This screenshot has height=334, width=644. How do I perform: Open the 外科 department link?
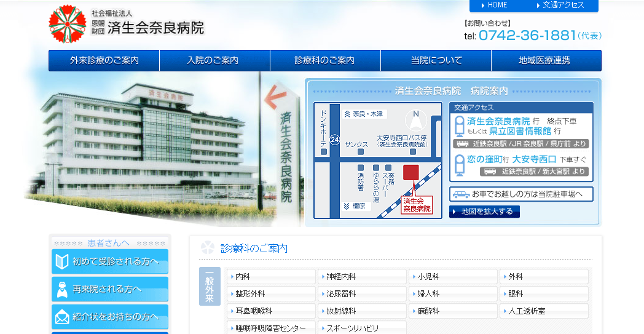(544, 277)
